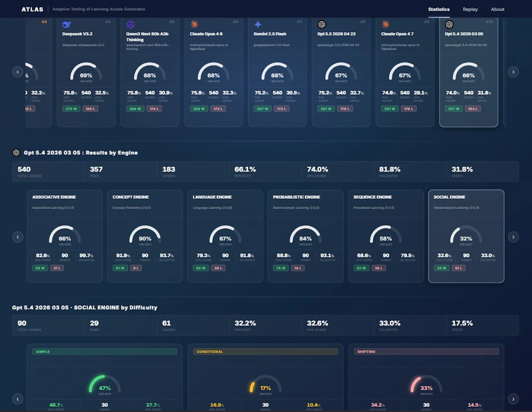Open the Concept Engine card
The width and height of the screenshot is (532, 412).
click(145, 236)
